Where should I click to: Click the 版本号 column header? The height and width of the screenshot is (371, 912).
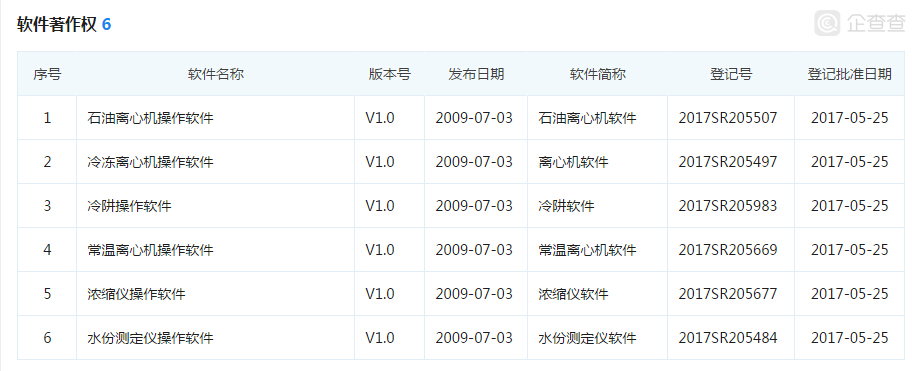click(x=390, y=74)
